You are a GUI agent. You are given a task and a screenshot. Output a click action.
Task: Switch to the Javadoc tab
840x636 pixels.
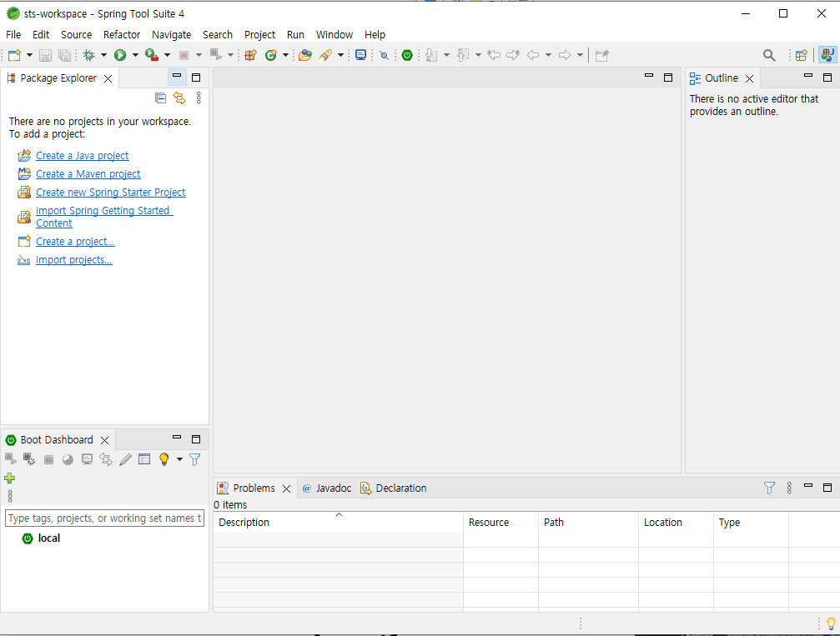pos(327,488)
